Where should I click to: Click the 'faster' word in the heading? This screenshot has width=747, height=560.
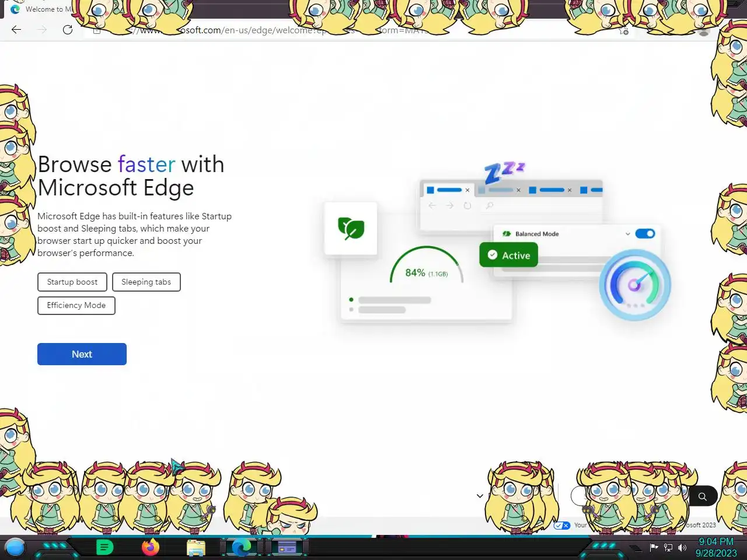click(146, 164)
